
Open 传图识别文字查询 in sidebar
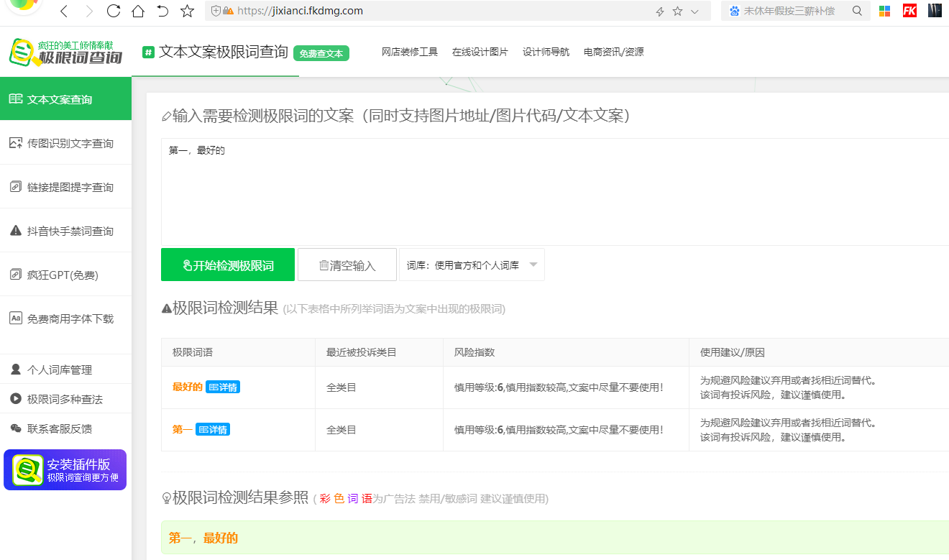point(65,143)
